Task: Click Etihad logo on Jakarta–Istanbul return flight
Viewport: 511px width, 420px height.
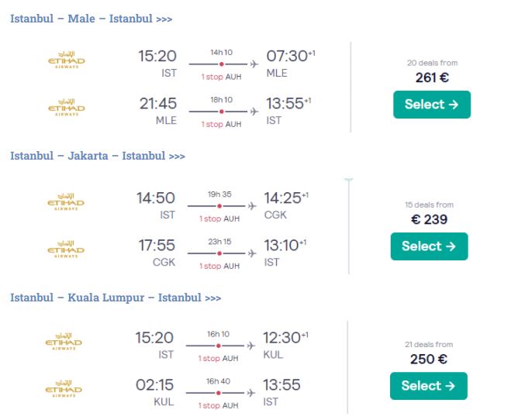Action: (x=65, y=249)
